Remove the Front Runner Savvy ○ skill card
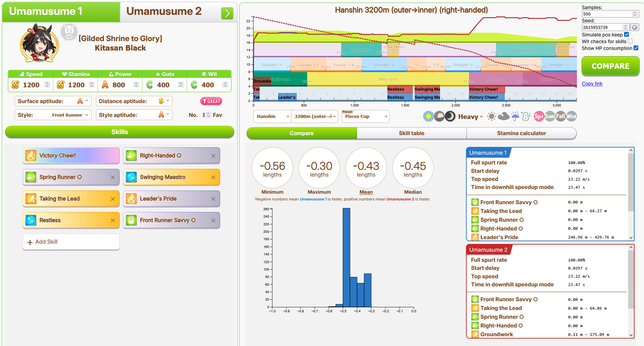This screenshot has width=644, height=346. coord(213,220)
